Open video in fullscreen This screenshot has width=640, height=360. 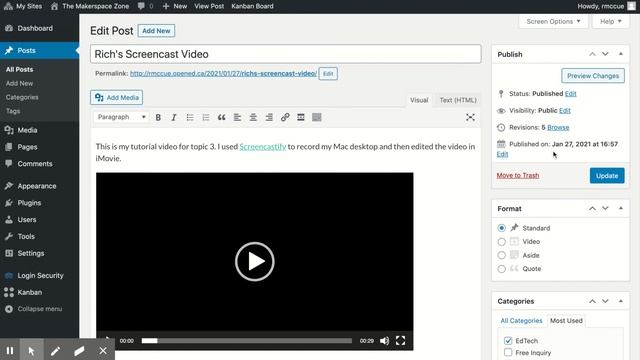[x=400, y=341]
